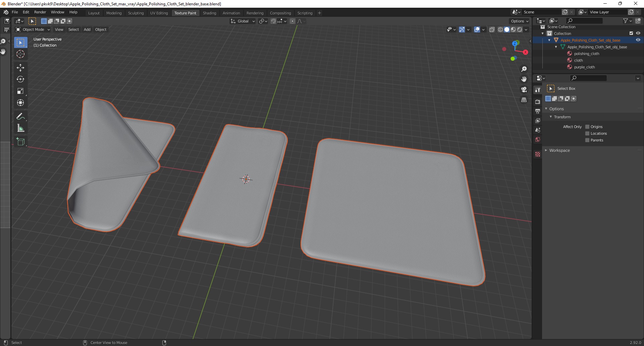Open the viewport Add menu
The height and width of the screenshot is (346, 644).
87,30
